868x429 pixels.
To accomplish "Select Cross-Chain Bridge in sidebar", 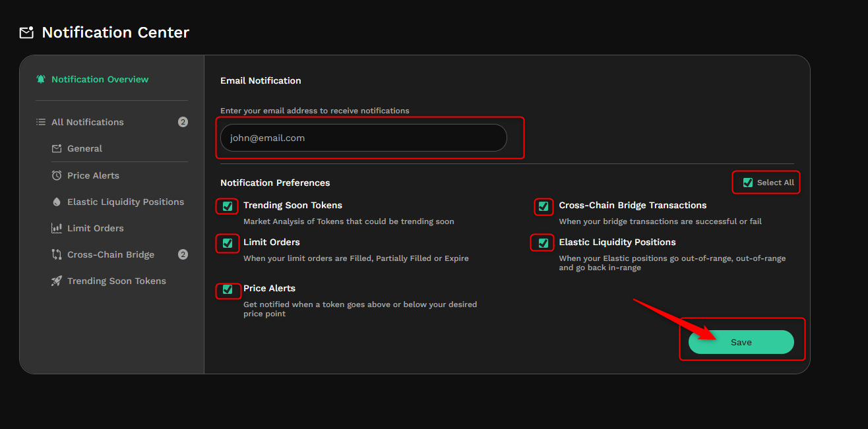I will pyautogui.click(x=111, y=254).
